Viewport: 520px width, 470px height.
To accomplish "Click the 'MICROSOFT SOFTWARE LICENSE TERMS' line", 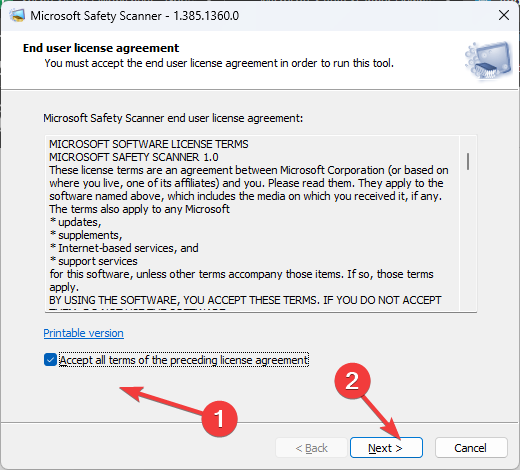I will click(x=149, y=144).
